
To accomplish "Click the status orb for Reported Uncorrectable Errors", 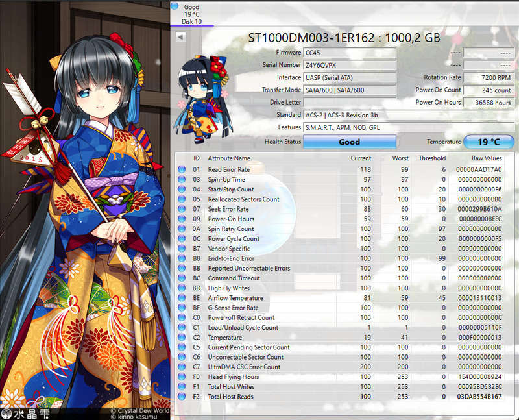I will [x=182, y=268].
